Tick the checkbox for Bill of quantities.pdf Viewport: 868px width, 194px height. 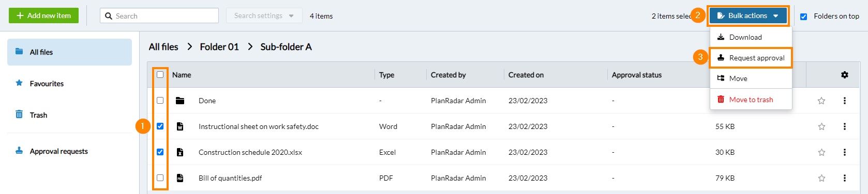pos(160,178)
